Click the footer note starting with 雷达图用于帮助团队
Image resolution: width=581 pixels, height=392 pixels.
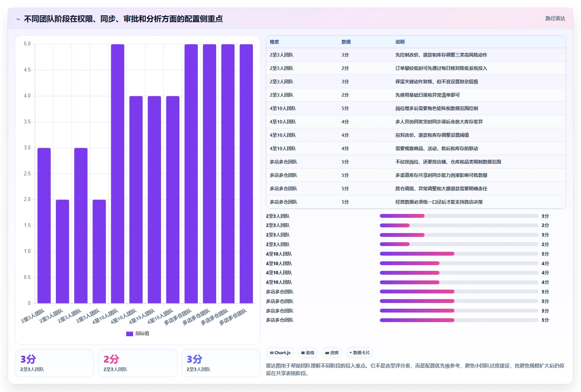[415, 369]
